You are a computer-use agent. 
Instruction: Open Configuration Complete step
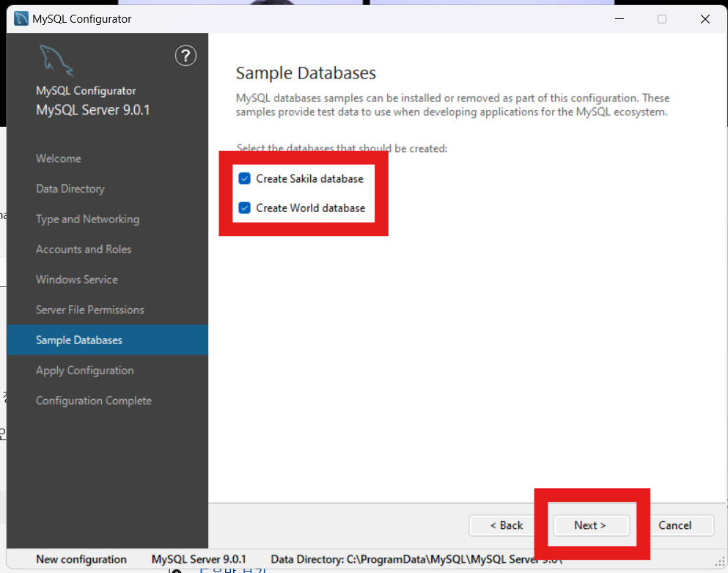point(94,401)
